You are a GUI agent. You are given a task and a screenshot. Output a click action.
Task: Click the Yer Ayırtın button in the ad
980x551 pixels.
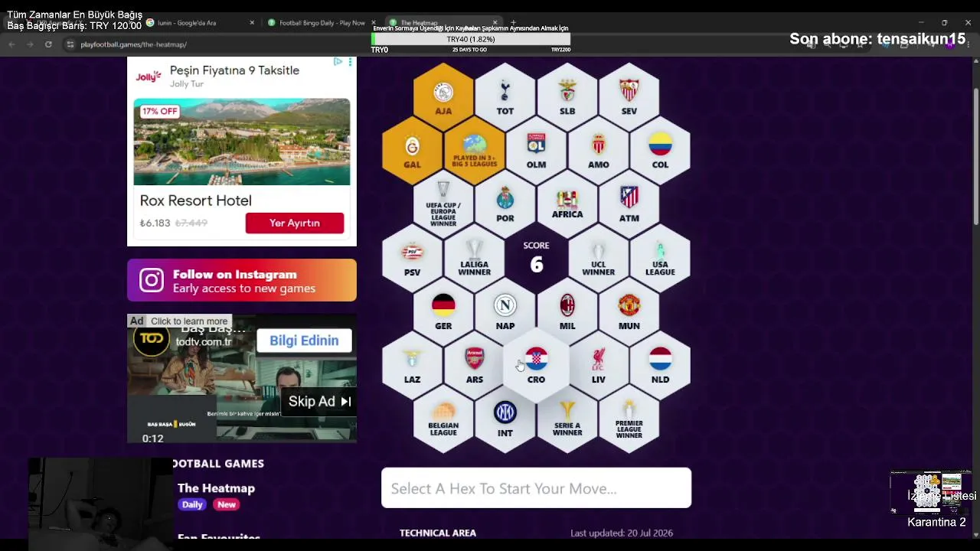[x=295, y=223]
